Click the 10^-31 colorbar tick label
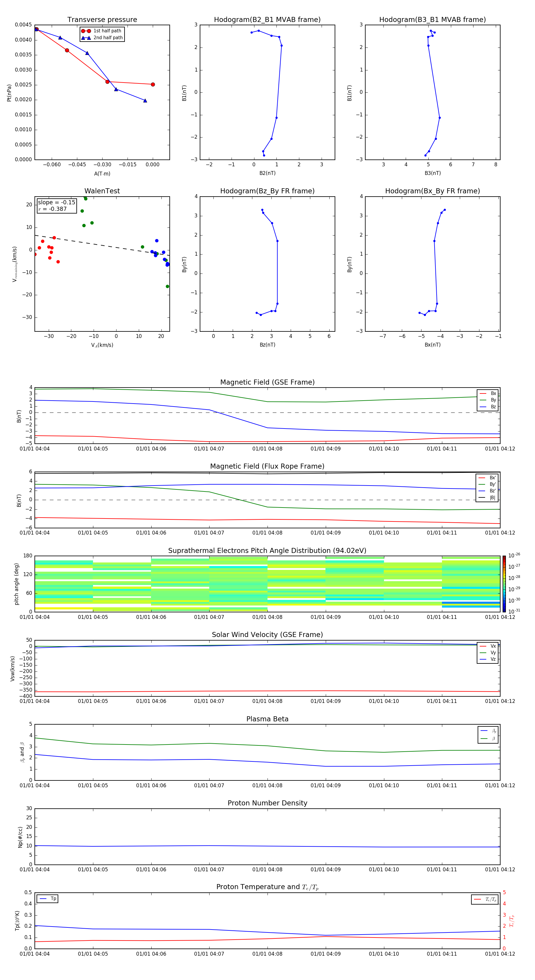 click(x=514, y=611)
